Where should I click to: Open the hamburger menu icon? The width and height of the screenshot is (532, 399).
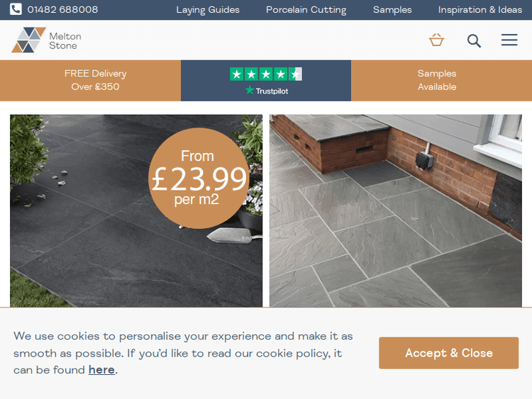[509, 40]
